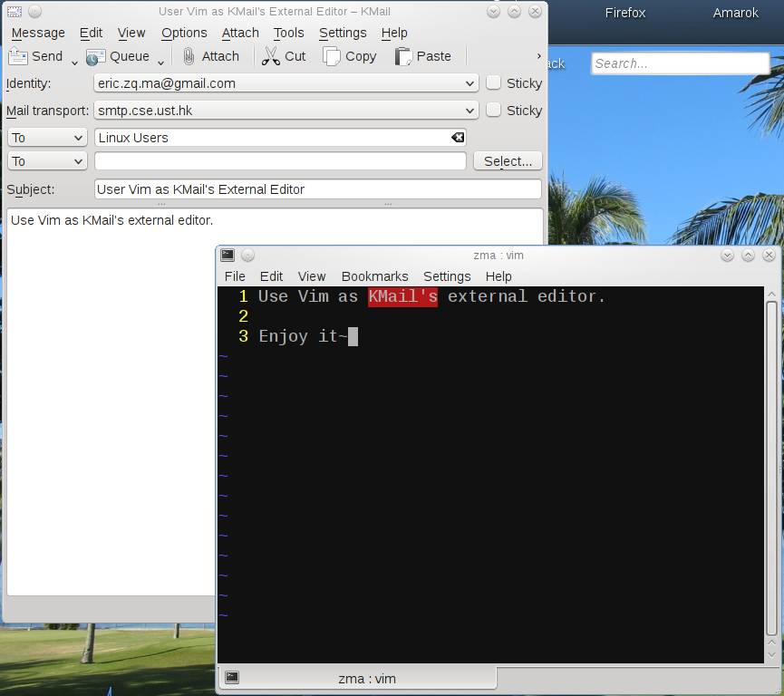
Task: Open the Settings menu in KMail
Action: (343, 33)
